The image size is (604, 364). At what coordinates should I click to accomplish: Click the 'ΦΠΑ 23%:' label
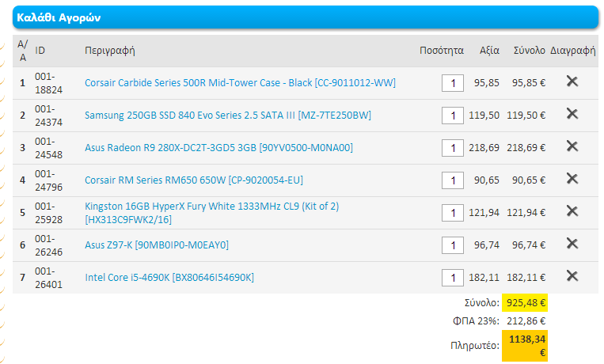coord(476,320)
